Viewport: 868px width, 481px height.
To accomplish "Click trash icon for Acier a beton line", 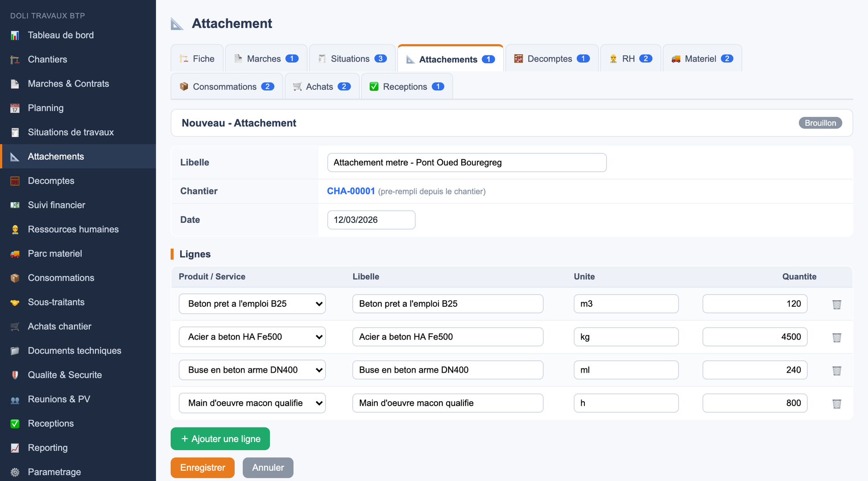I will point(837,337).
